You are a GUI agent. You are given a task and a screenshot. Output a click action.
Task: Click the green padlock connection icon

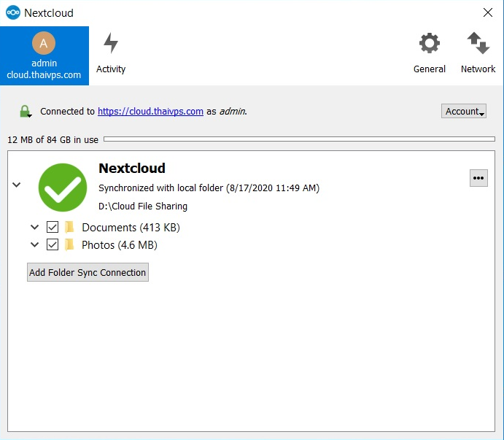coord(26,112)
